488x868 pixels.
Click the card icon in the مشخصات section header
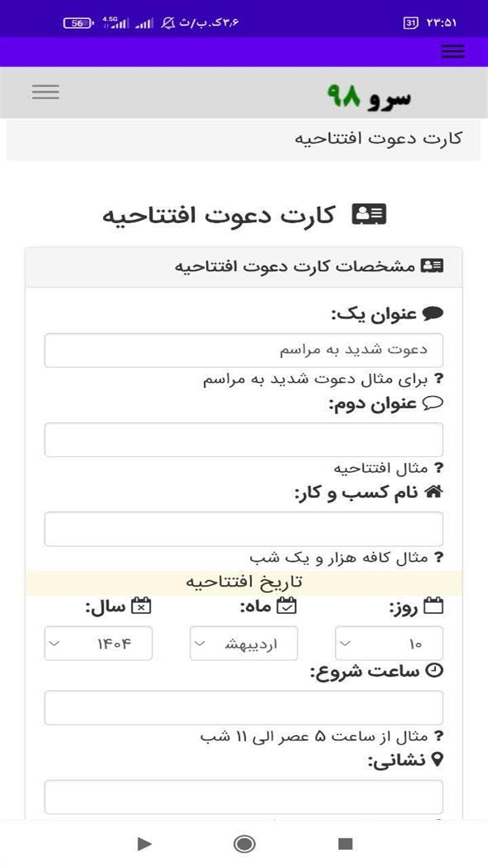coord(433,265)
